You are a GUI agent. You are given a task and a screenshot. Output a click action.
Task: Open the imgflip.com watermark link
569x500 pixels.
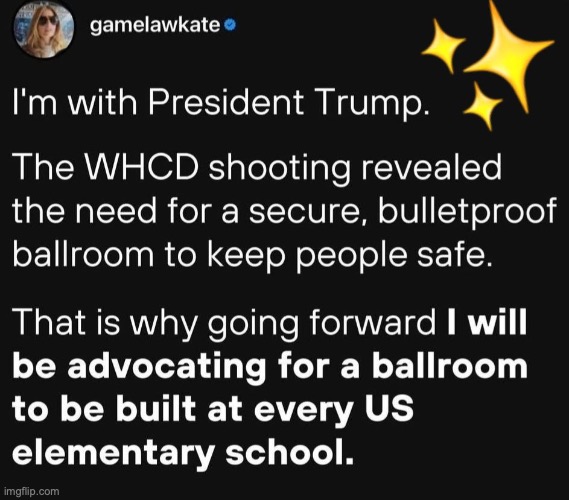pyautogui.click(x=31, y=492)
